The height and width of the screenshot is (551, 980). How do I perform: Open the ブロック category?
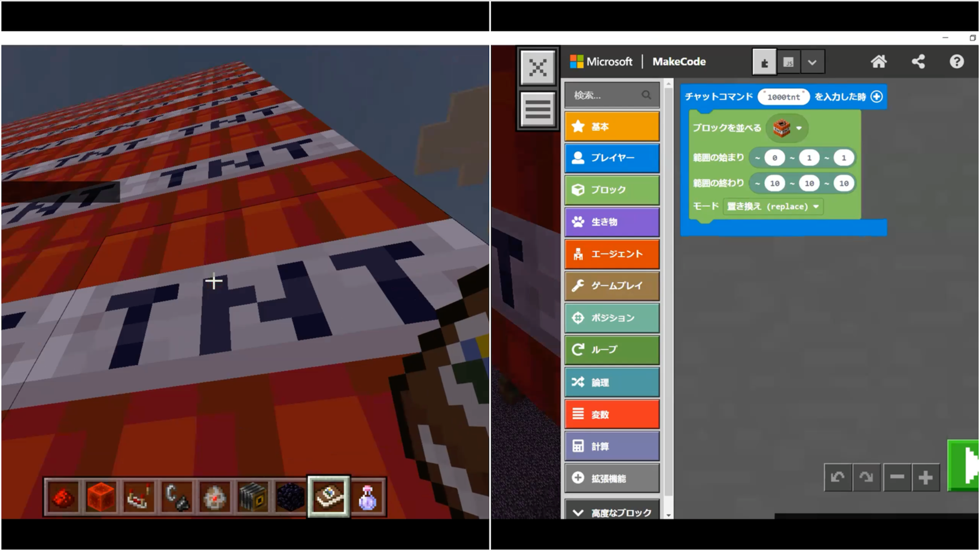pos(612,190)
